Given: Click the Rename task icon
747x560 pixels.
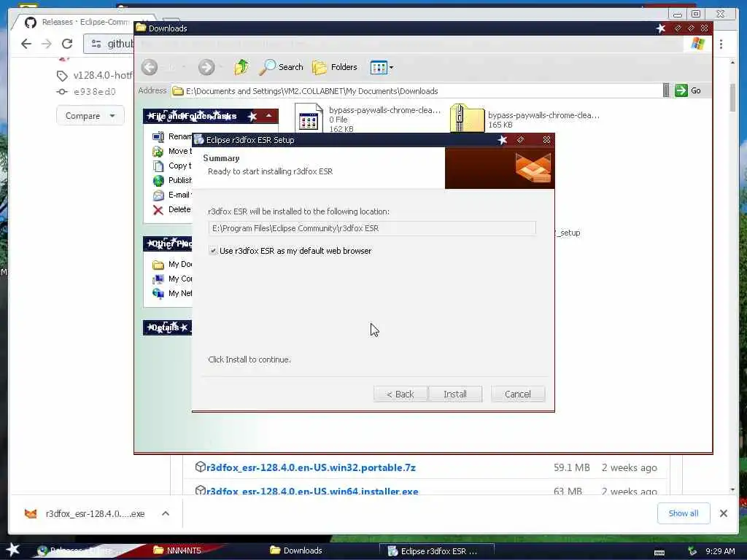Looking at the screenshot, I should click(x=158, y=136).
